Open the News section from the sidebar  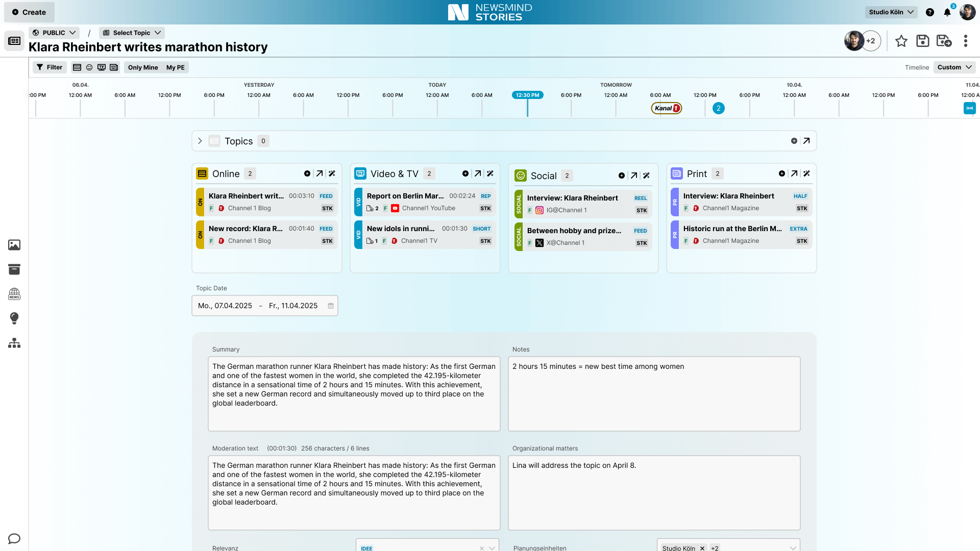point(14,294)
